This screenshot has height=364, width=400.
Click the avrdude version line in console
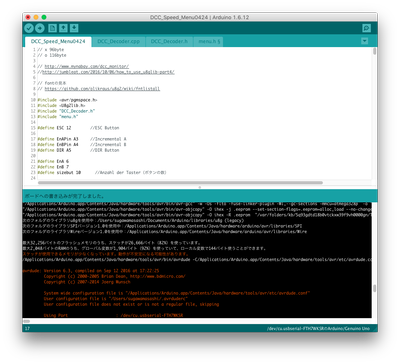pyautogui.click(x=91, y=271)
